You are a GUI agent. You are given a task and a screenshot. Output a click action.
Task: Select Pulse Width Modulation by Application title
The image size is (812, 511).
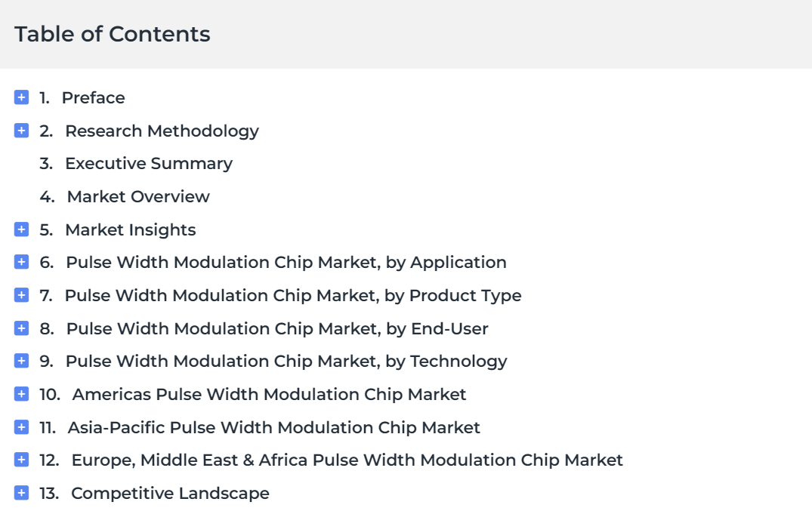coord(286,263)
